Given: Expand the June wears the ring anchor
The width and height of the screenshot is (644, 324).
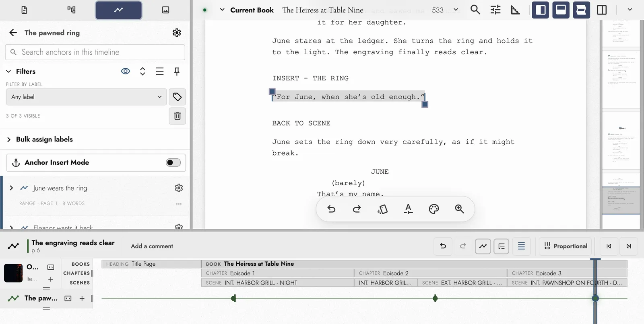Looking at the screenshot, I should 11,188.
